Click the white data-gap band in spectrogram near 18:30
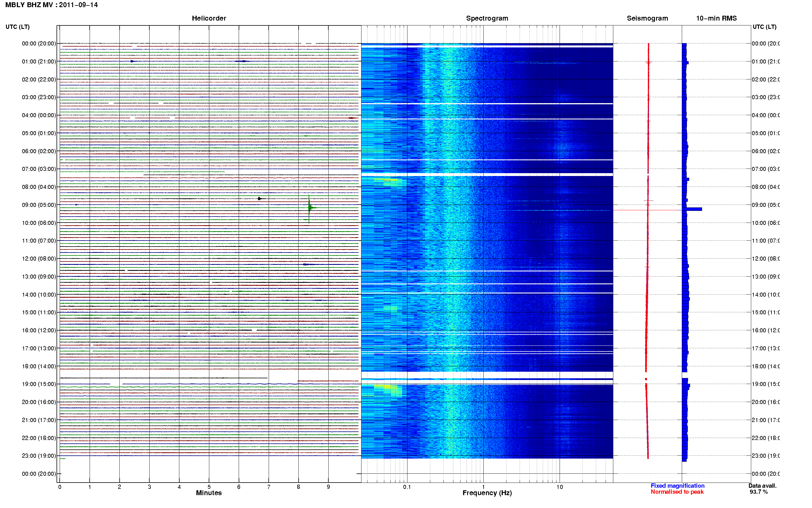The height and width of the screenshot is (508, 812). click(487, 375)
